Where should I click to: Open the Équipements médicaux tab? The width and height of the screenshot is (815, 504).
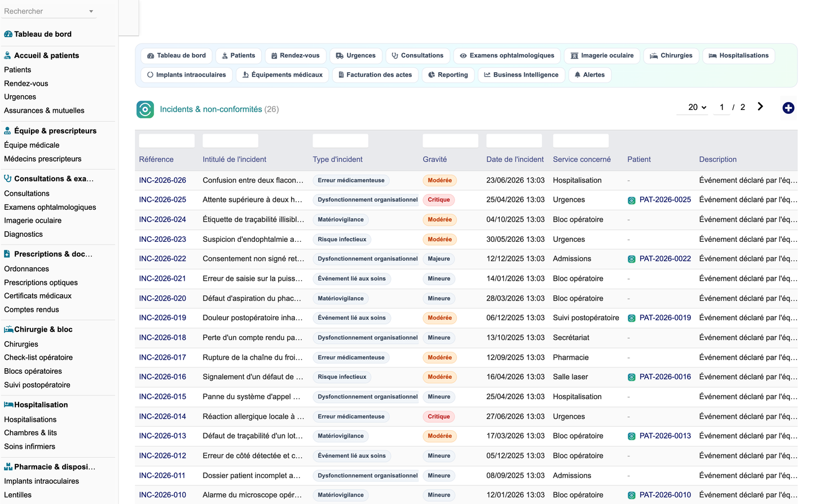point(283,75)
